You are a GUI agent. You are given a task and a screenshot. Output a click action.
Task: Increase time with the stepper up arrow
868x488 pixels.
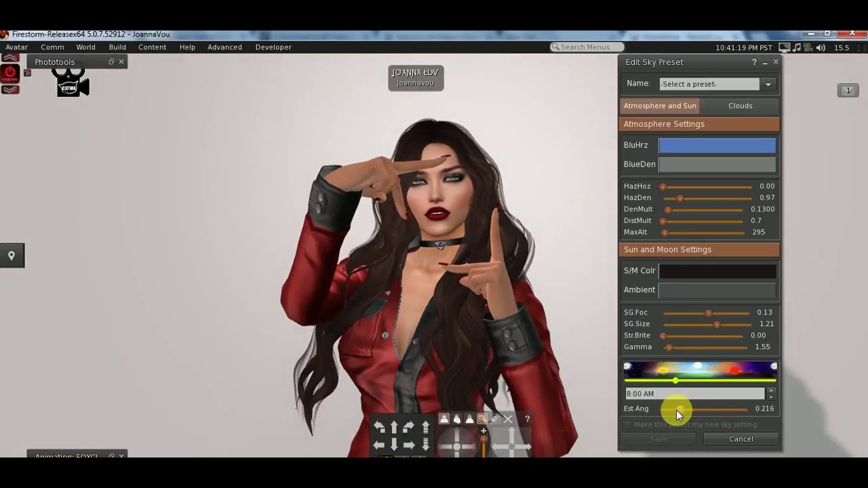(771, 391)
